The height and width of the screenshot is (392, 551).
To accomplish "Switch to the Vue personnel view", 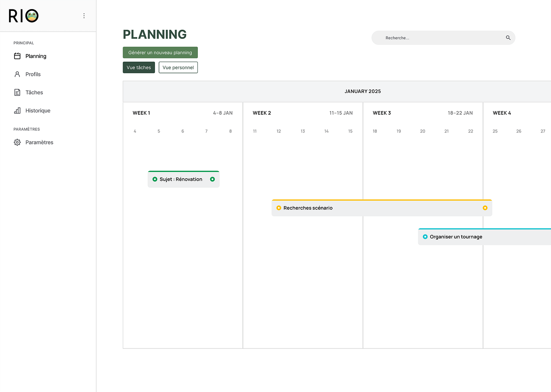I will tap(178, 67).
